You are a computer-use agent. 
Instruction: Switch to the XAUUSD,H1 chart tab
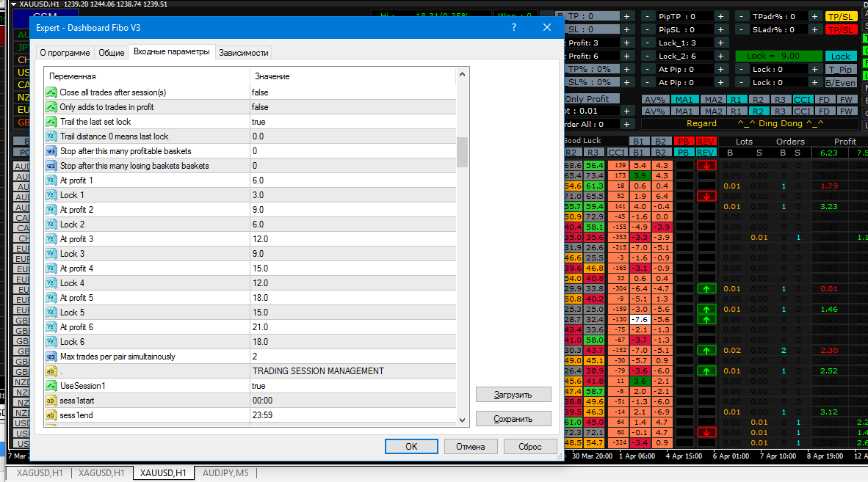click(163, 473)
